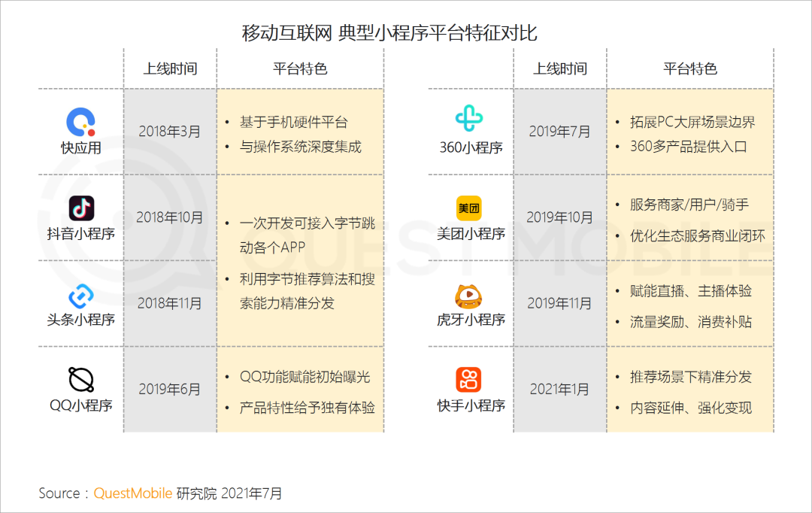
Task: Click bullet text 推荐场景下精准分发
Action: pos(691,377)
